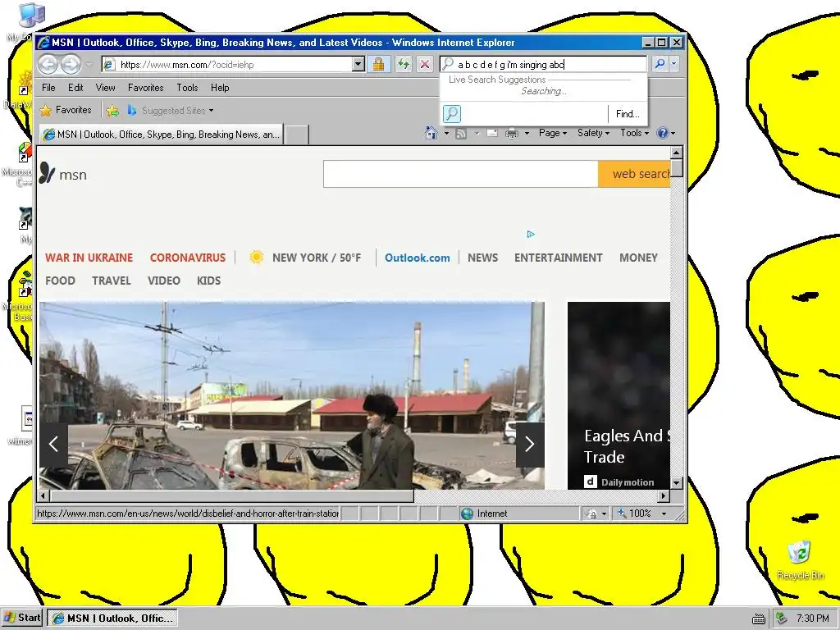Click the IE address bar URL field
The width and height of the screenshot is (840, 630).
235,65
